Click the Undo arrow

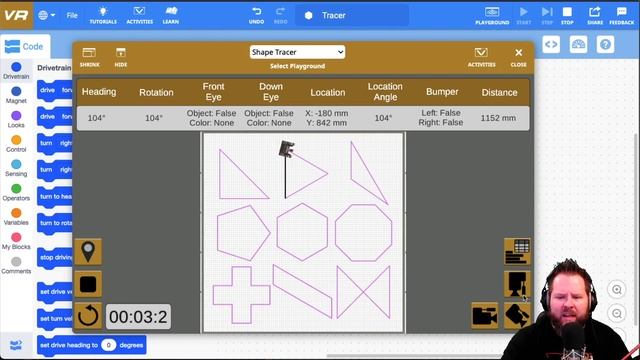256,15
